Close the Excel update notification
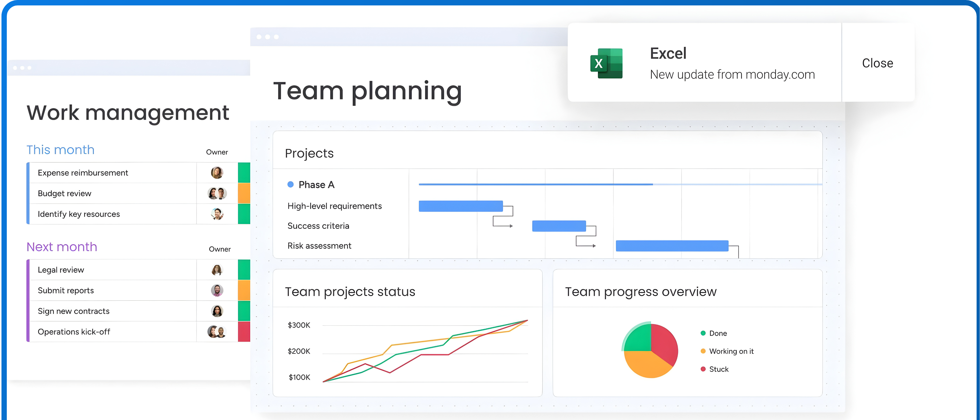The width and height of the screenshot is (980, 420). [877, 63]
